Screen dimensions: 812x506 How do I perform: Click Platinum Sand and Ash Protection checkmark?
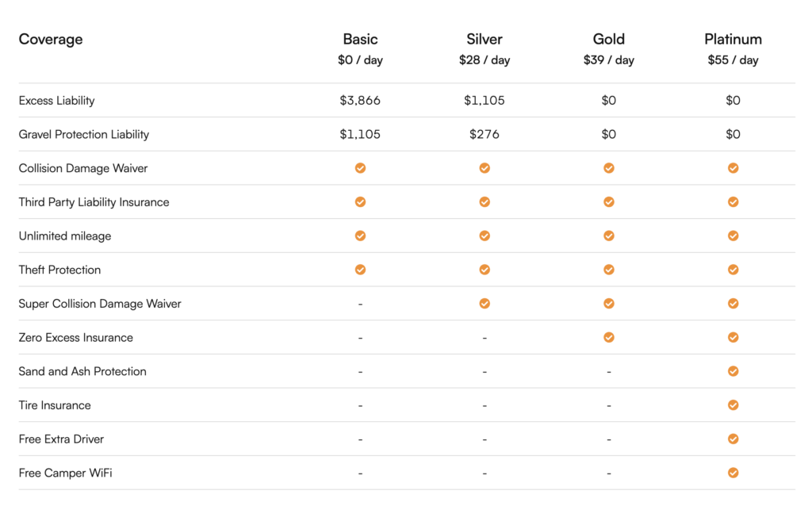coord(733,371)
